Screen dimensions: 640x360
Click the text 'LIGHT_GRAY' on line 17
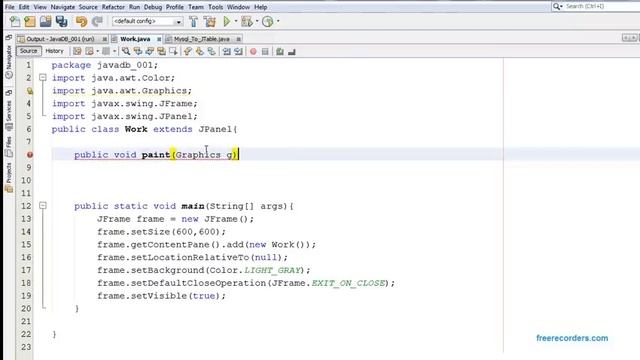pos(273,270)
